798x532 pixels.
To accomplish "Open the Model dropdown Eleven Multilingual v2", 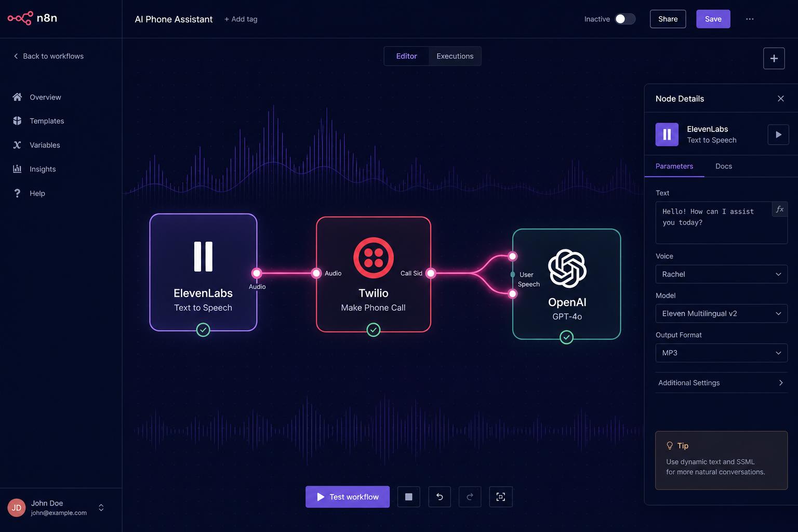I will coord(721,314).
